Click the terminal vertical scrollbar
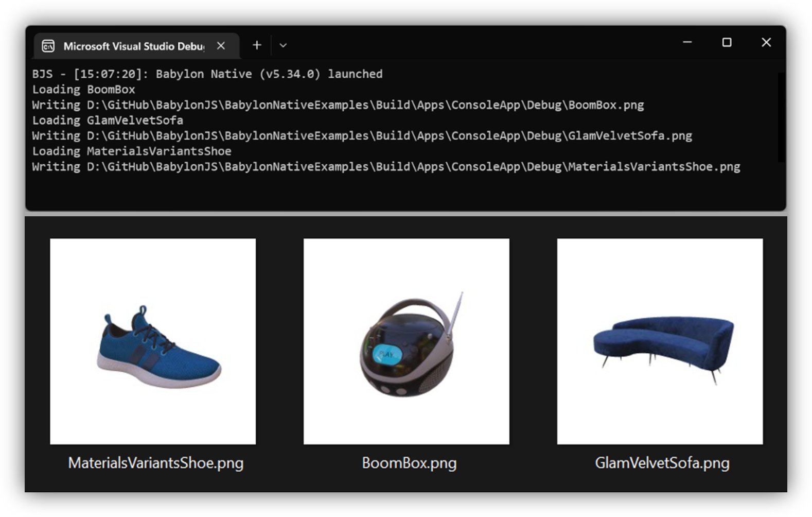 [x=781, y=117]
